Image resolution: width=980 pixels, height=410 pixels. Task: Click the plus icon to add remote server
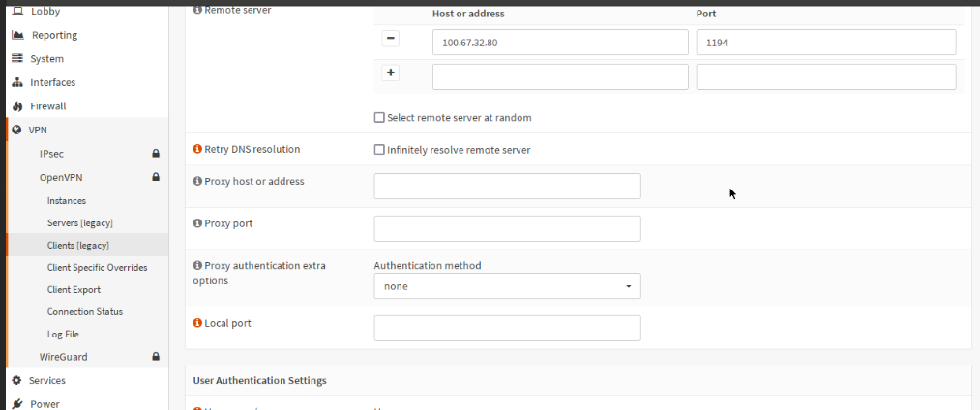(391, 73)
